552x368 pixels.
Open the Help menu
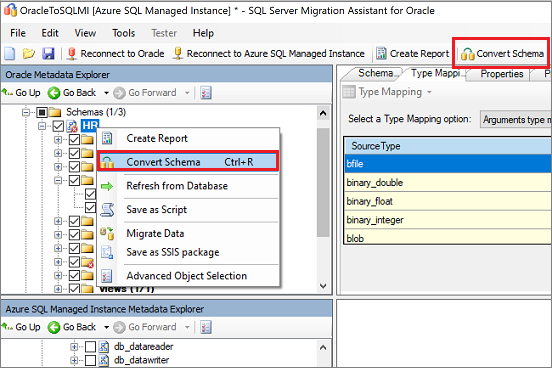click(x=203, y=33)
